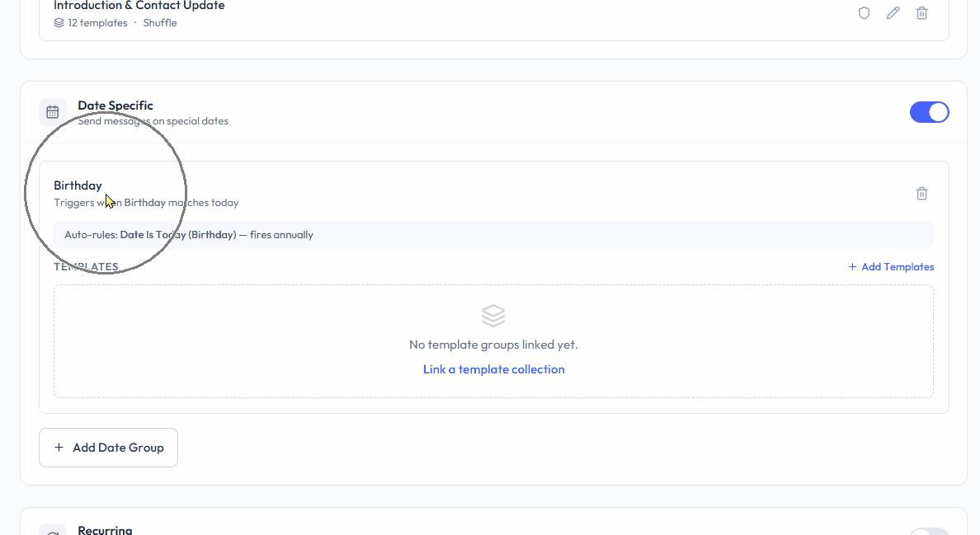Click the Auto-rules Date Is Today bar
The image size is (980, 535).
pos(493,235)
